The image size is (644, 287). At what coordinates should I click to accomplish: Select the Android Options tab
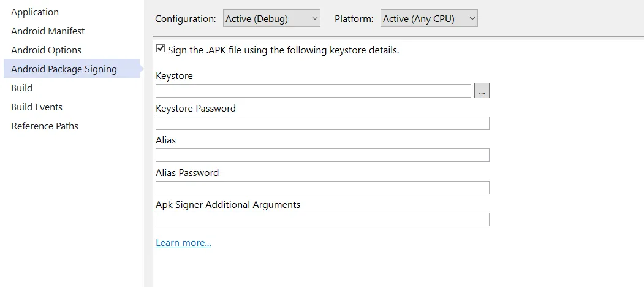(46, 50)
